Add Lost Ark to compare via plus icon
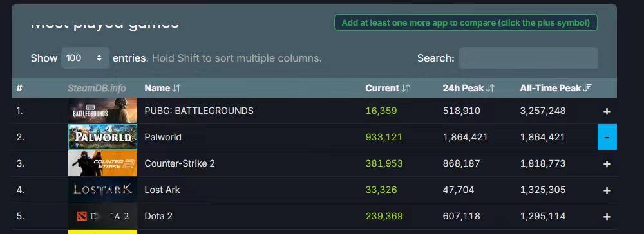 tap(607, 190)
